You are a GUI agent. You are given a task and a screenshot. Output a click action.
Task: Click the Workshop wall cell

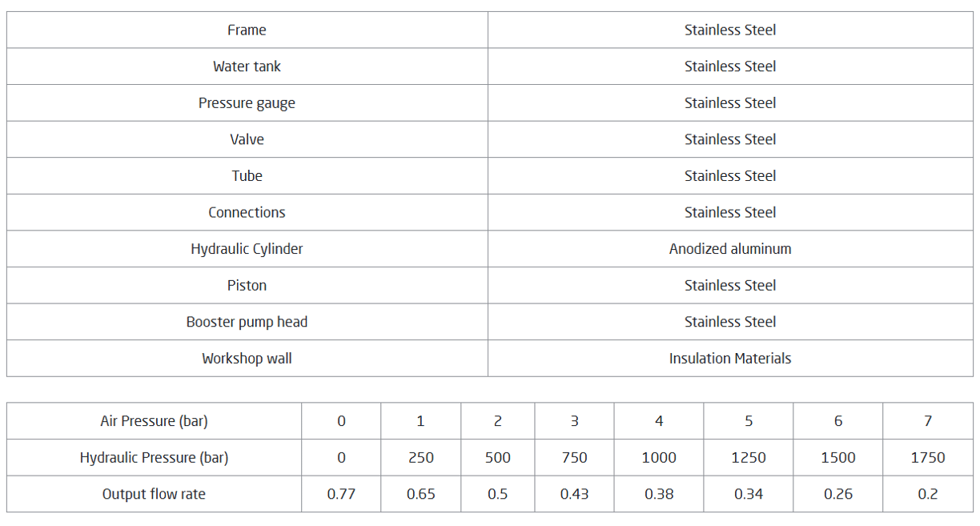247,359
